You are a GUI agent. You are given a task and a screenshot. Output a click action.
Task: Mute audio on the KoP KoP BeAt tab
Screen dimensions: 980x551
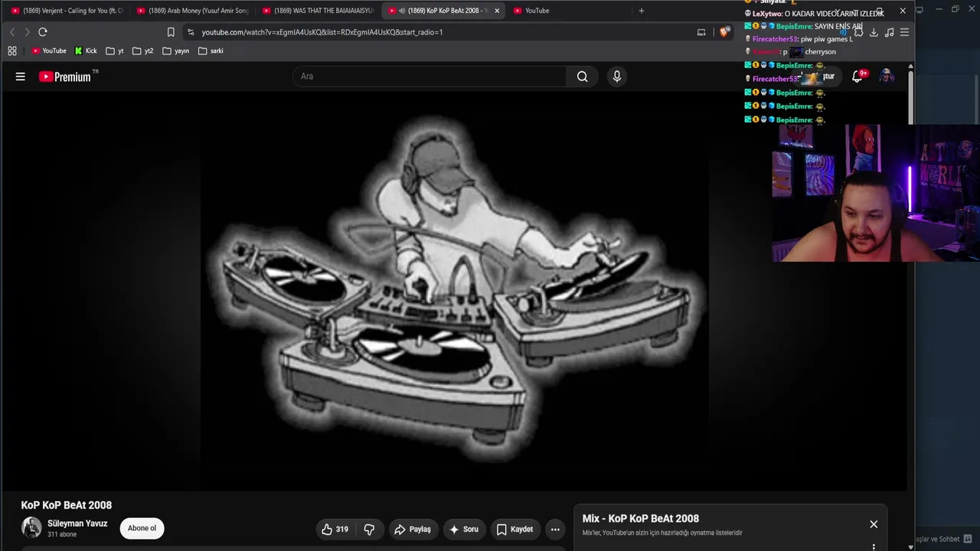point(402,11)
